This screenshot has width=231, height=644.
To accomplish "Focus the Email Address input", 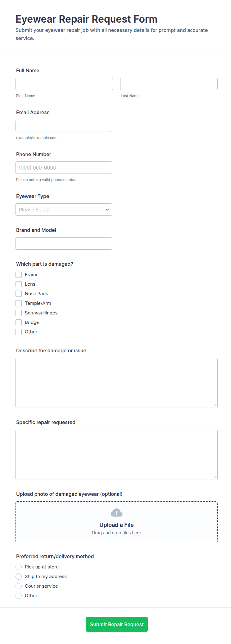I will [64, 126].
